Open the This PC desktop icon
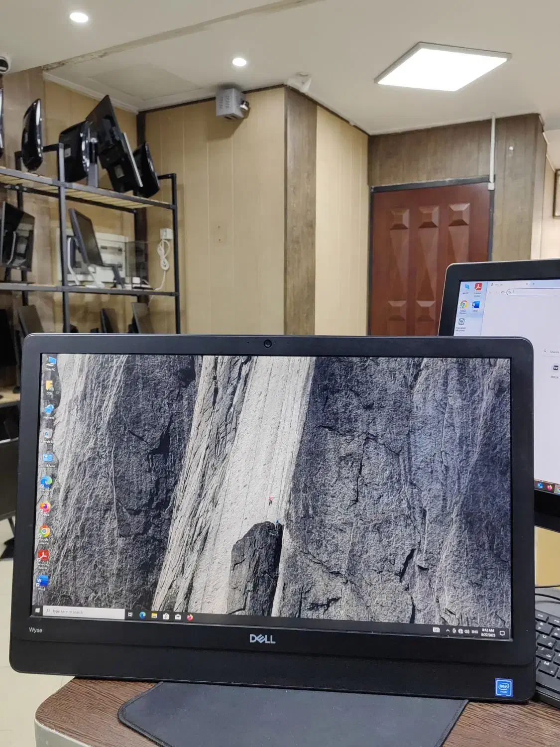560x747 pixels. click(x=51, y=363)
